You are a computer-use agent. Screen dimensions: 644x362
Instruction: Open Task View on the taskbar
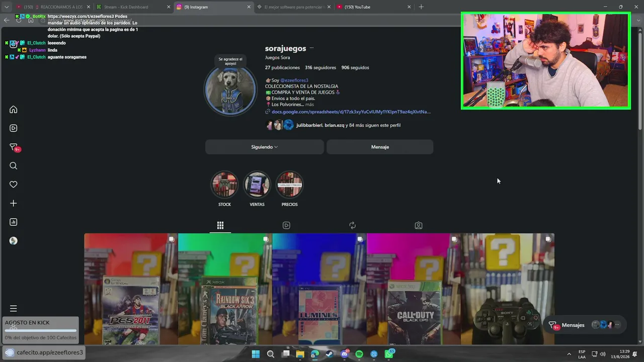point(286,354)
